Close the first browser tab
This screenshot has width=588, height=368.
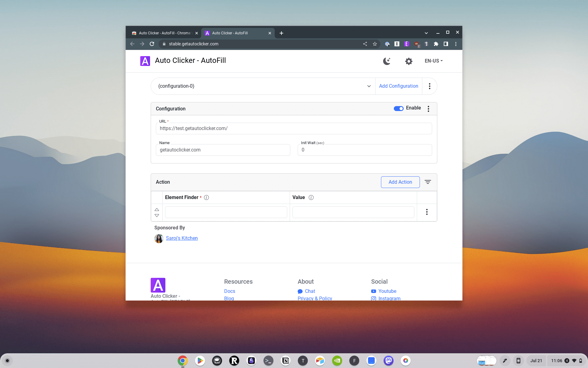(x=197, y=33)
